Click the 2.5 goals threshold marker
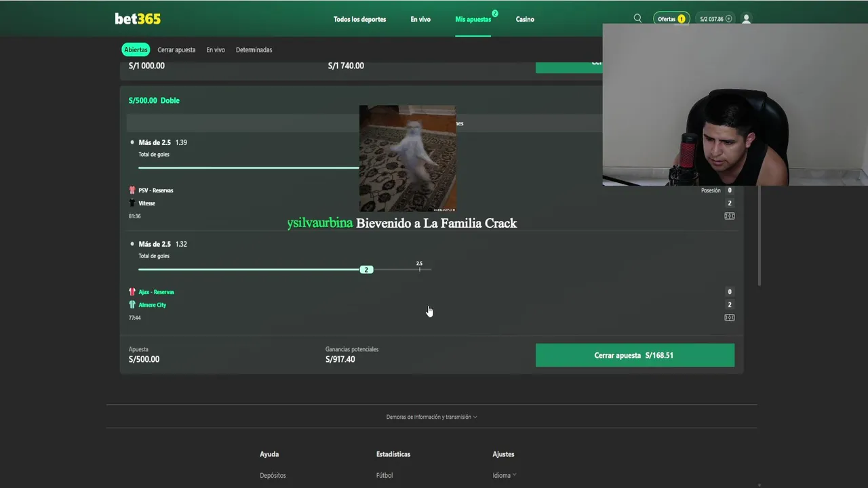The width and height of the screenshot is (868, 488). (x=419, y=267)
